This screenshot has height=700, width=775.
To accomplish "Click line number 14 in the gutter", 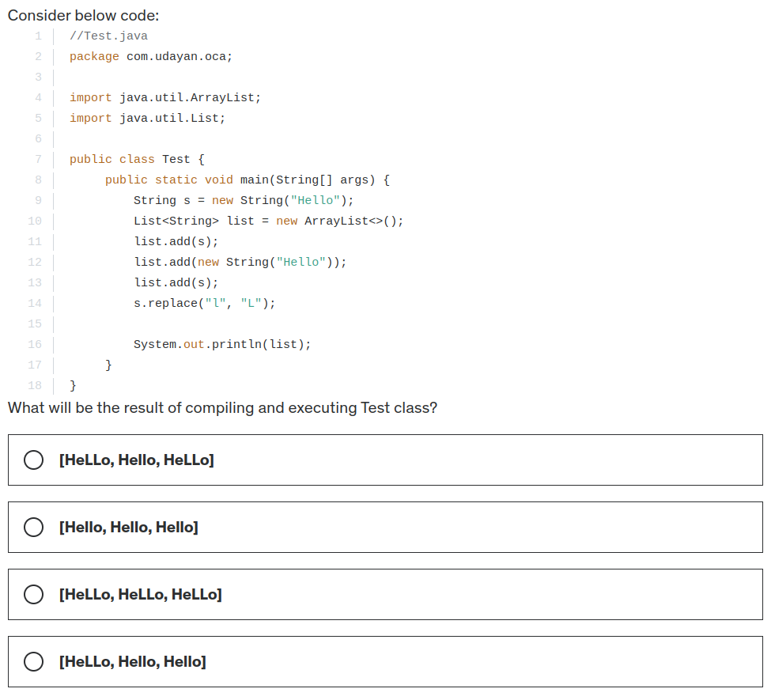I will (x=34, y=303).
